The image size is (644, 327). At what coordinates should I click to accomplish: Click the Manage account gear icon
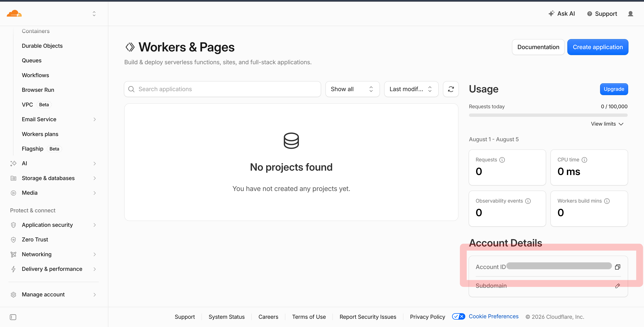(x=13, y=295)
